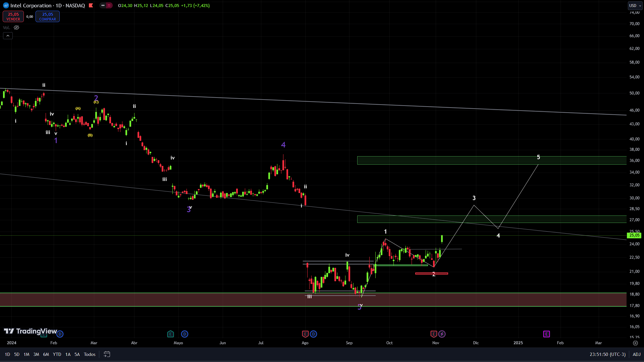The image size is (644, 362).
Task: Click the white projected wave label 5
Action: tap(538, 157)
